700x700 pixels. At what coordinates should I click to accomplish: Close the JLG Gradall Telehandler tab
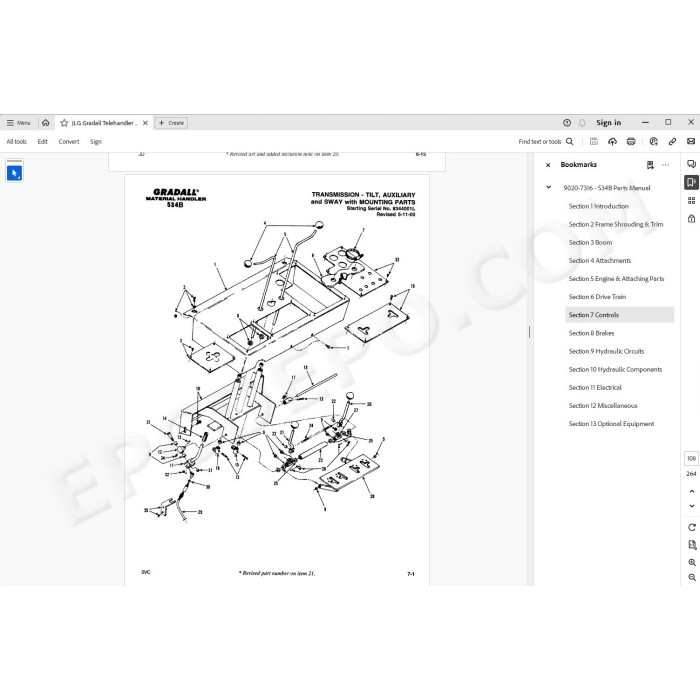click(145, 123)
